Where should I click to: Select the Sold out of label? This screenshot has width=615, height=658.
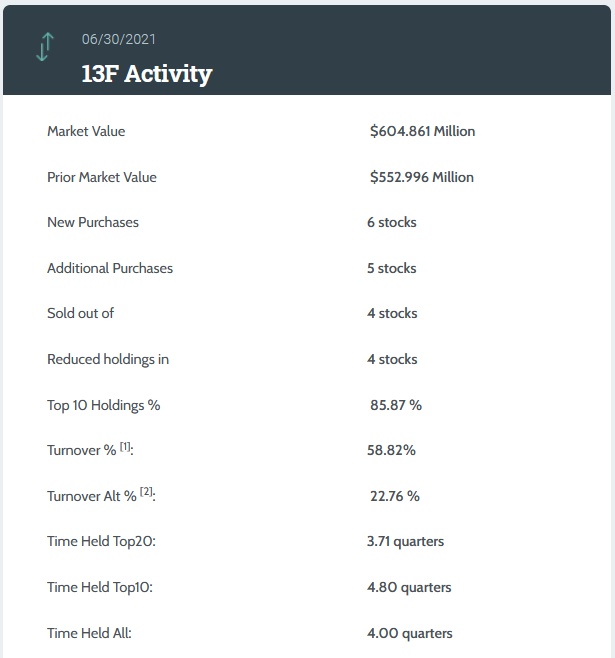coord(80,313)
